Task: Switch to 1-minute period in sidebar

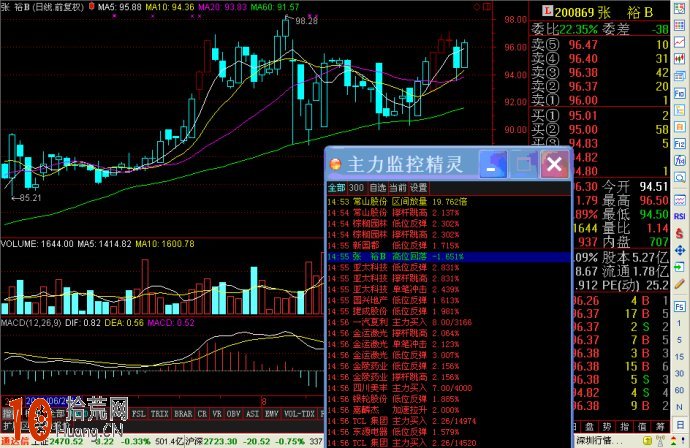Action: (679, 323)
